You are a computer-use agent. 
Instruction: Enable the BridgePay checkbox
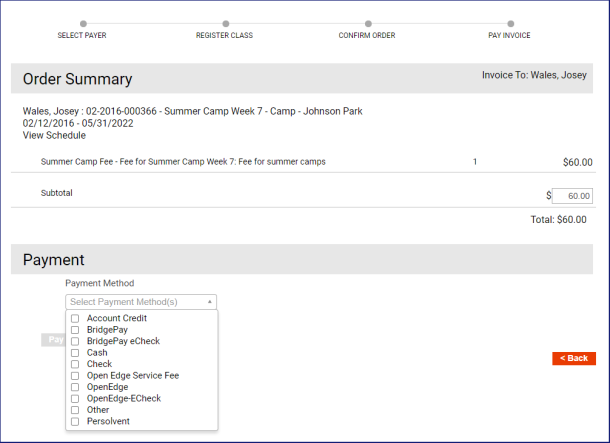coord(75,330)
